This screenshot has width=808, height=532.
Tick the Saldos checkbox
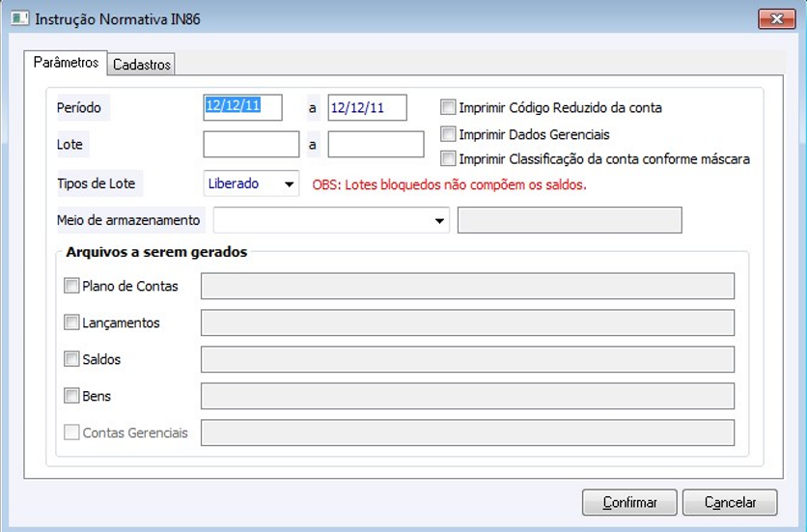coord(71,359)
